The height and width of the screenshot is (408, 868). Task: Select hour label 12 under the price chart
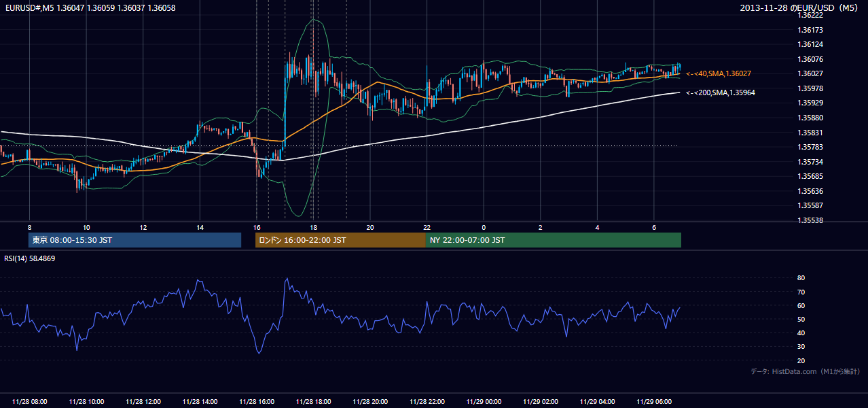(143, 227)
